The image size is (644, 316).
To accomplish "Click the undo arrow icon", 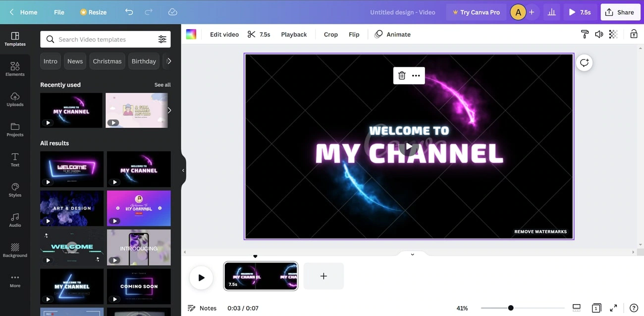I will 129,12.
